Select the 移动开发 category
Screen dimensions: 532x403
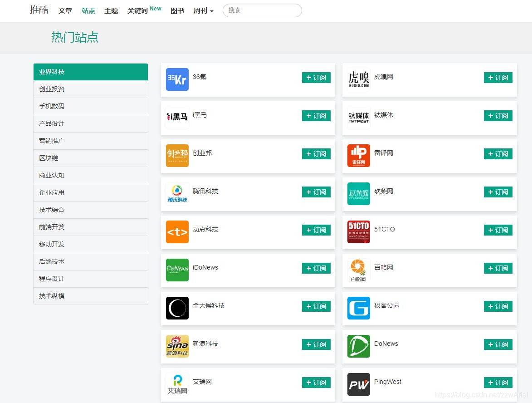(x=91, y=245)
